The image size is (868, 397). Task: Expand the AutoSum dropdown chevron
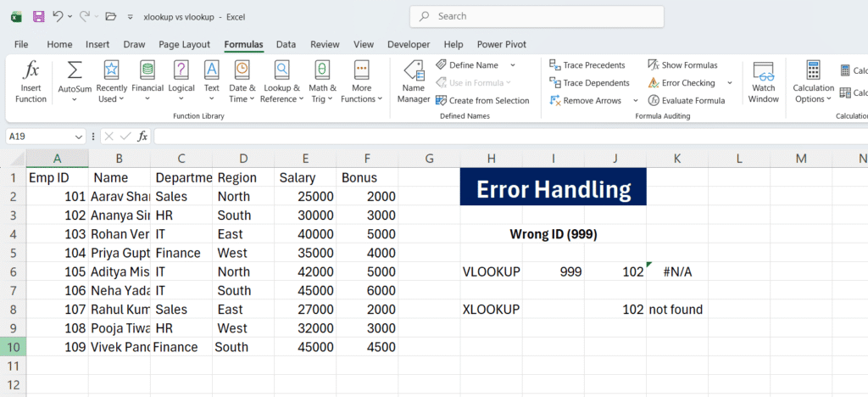pyautogui.click(x=75, y=99)
